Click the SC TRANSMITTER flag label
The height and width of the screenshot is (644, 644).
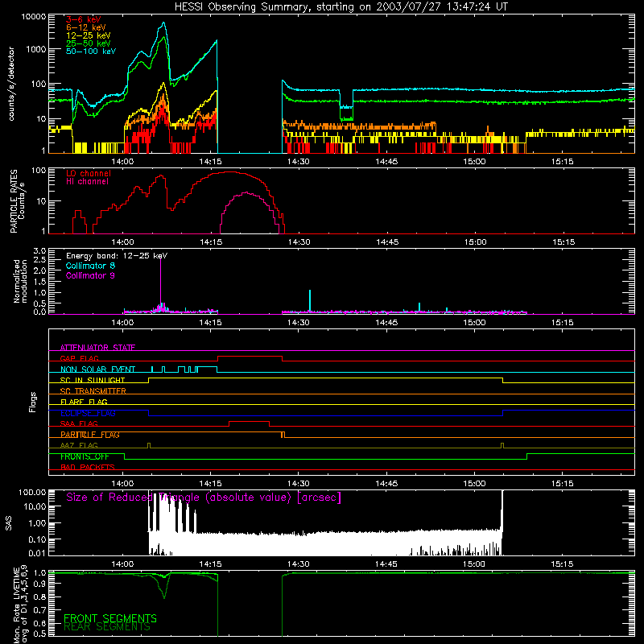point(93,391)
